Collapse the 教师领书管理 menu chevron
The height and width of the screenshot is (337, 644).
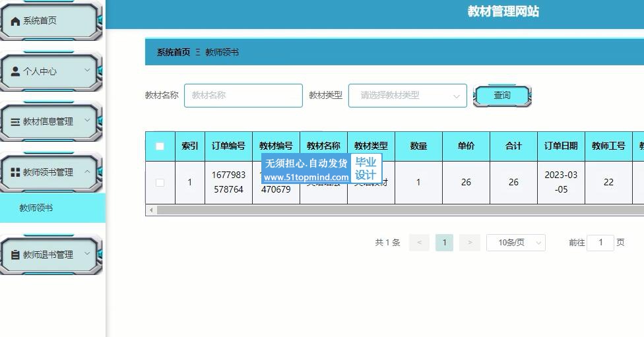(x=87, y=171)
